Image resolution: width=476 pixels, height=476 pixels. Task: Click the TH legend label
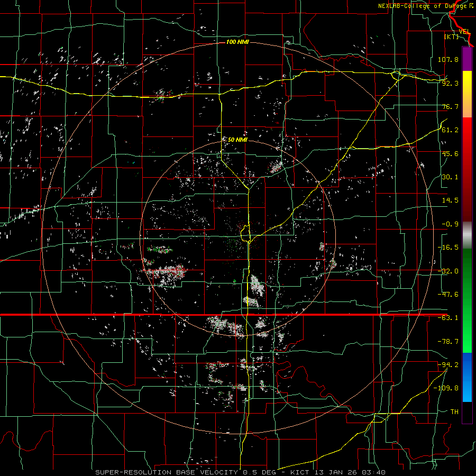(454, 412)
